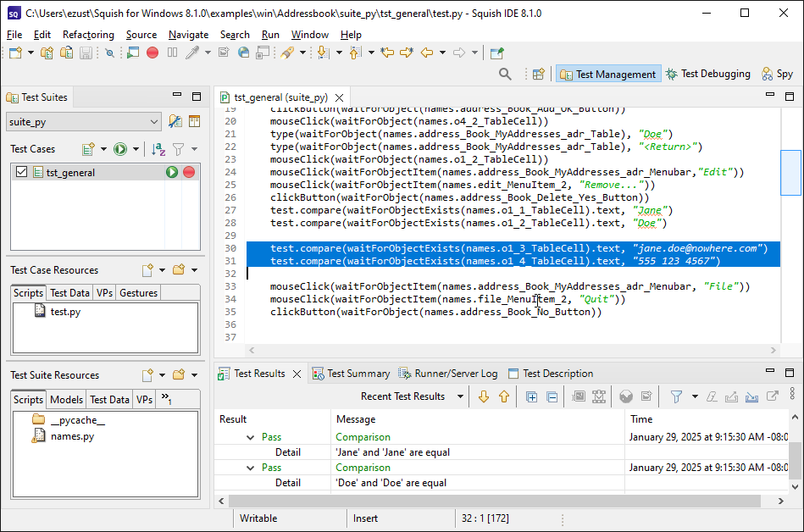Select the Test Data tab in Test Case Resources
Screen dimensions: 804x532
[x=69, y=293]
